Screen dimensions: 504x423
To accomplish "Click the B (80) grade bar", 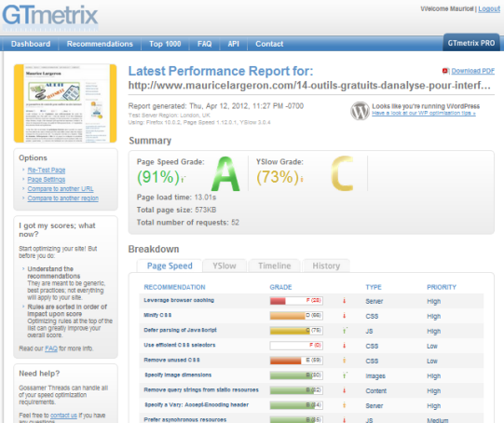I will pos(296,375).
